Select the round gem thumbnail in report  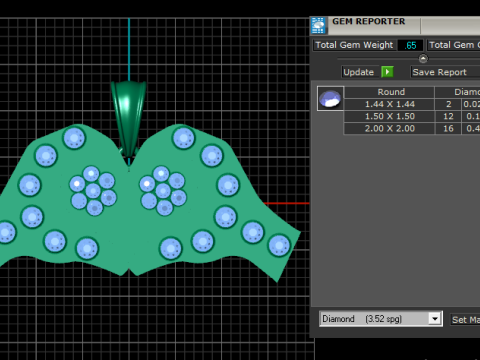(x=330, y=99)
